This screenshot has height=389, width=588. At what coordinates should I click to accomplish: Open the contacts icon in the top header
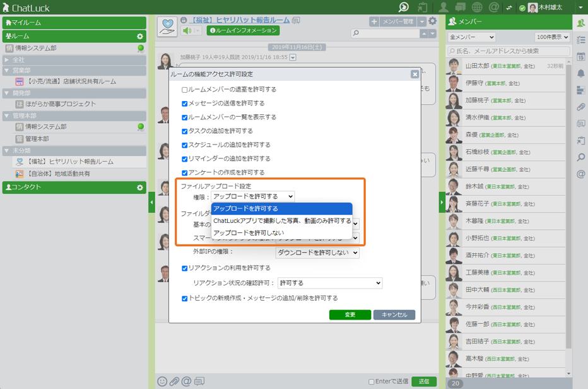[444, 8]
